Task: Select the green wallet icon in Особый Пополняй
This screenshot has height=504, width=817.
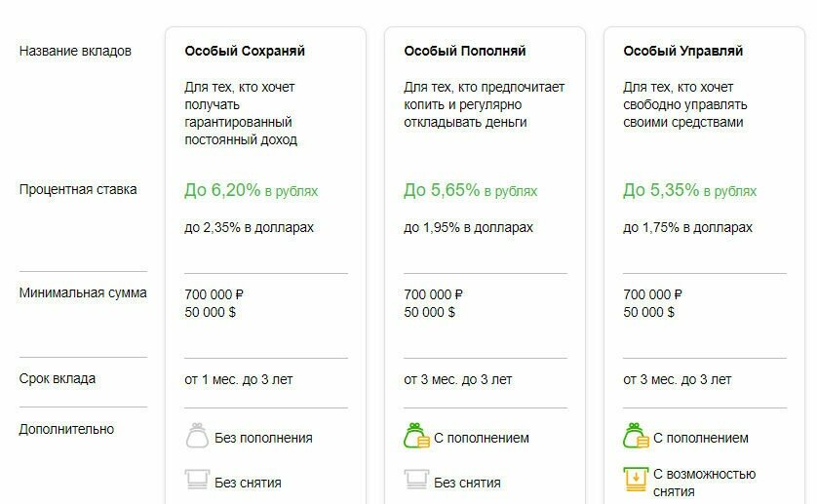Action: pos(417,437)
